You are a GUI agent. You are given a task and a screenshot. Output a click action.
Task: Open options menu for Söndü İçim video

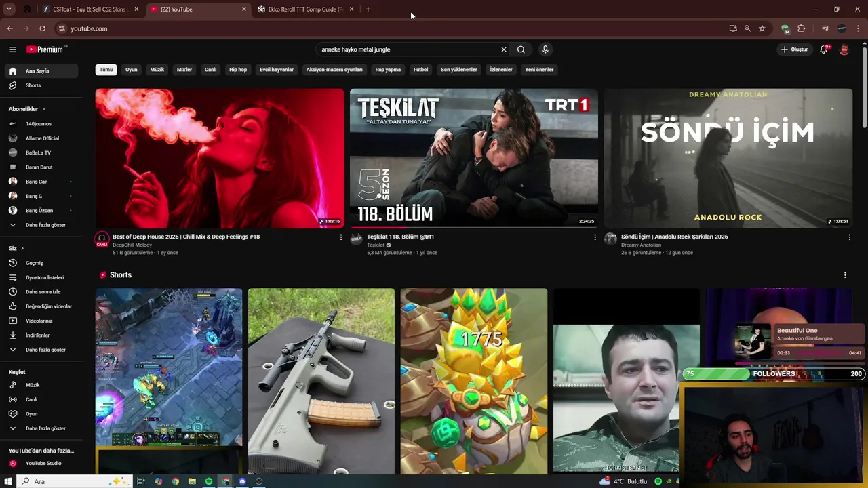[x=850, y=237]
